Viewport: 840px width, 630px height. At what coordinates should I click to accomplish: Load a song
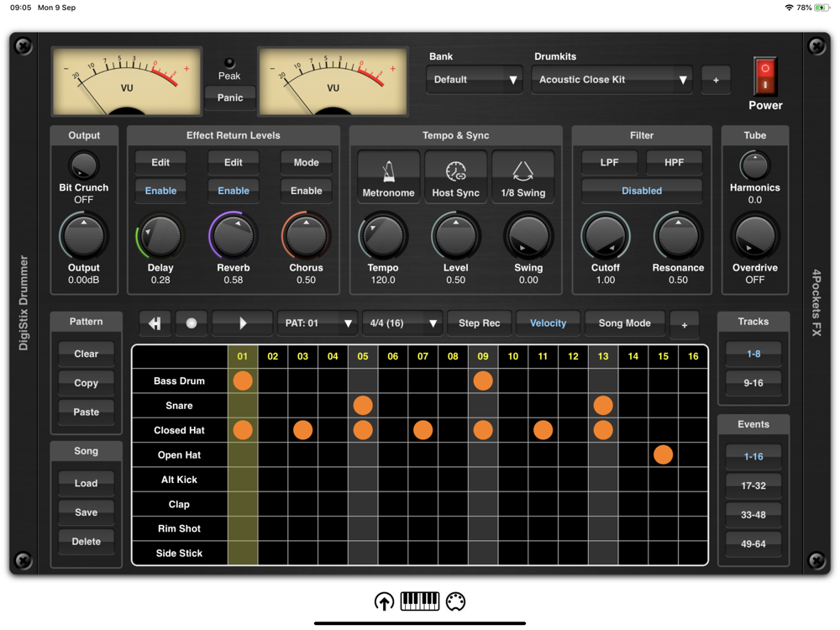click(87, 483)
